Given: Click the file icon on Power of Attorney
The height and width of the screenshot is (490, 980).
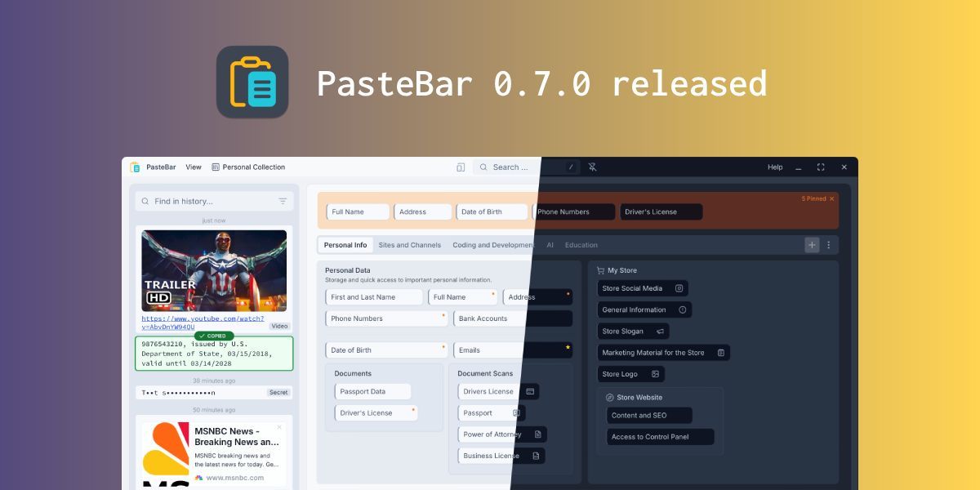Looking at the screenshot, I should [538, 434].
